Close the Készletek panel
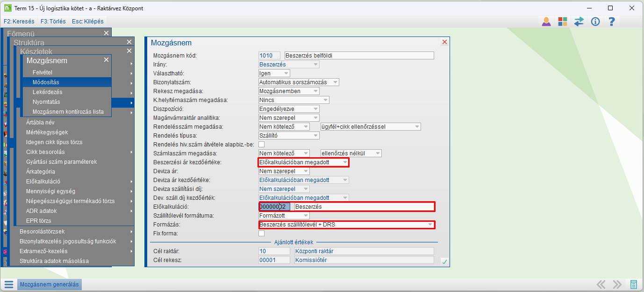 point(129,51)
